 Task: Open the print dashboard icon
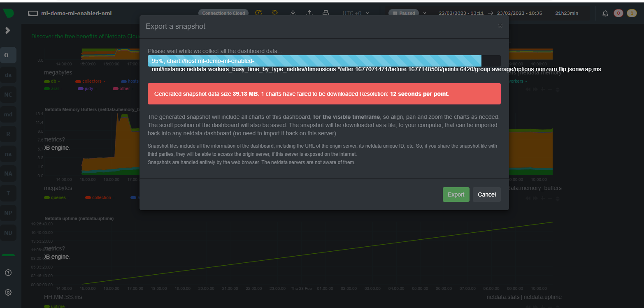click(x=325, y=13)
